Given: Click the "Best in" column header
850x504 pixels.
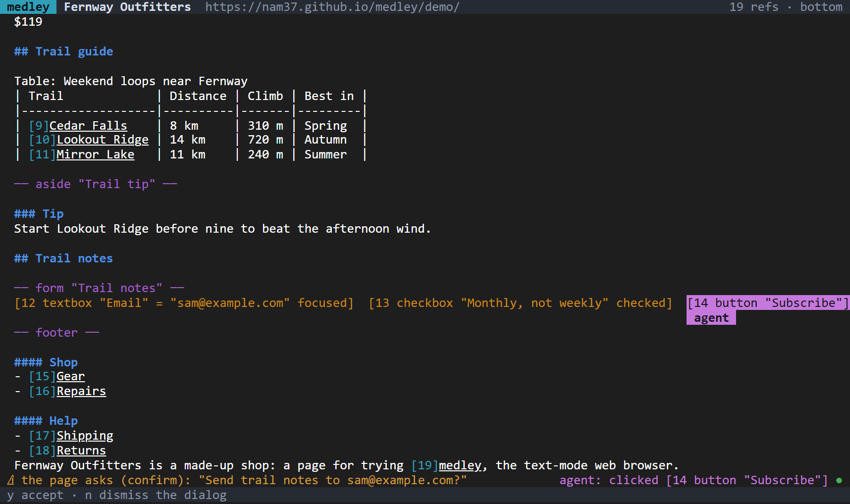Looking at the screenshot, I should tap(329, 96).
